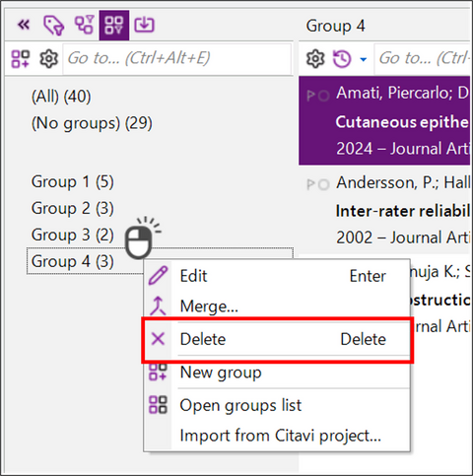Collapse the panel with double-chevron icon

click(24, 25)
